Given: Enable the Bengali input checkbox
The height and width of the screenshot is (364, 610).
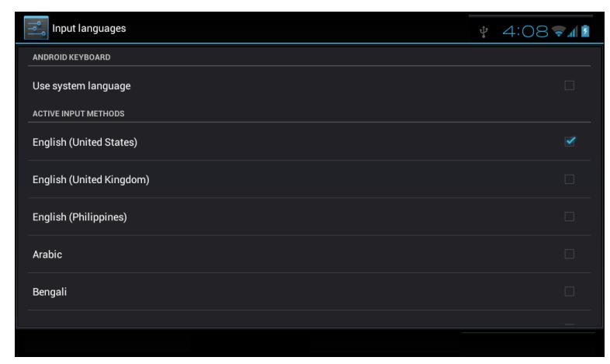Looking at the screenshot, I should pos(569,291).
